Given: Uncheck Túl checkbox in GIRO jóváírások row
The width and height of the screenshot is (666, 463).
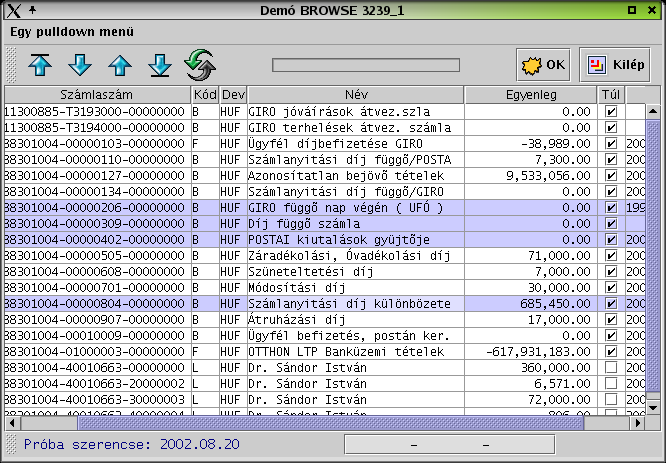Looking at the screenshot, I should tap(611, 112).
